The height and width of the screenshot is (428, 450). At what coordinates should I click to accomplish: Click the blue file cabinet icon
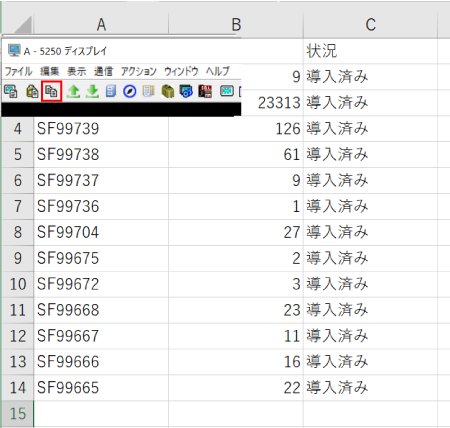click(x=111, y=91)
